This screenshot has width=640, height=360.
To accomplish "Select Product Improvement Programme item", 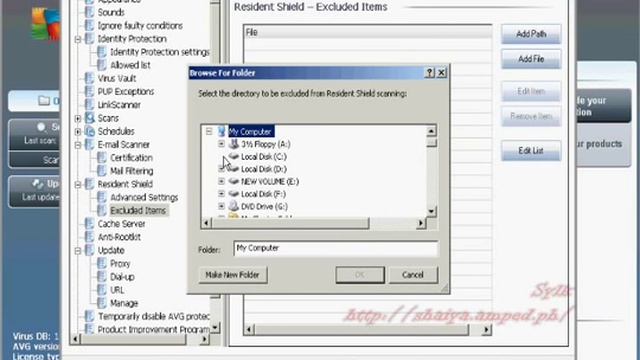I will (153, 329).
